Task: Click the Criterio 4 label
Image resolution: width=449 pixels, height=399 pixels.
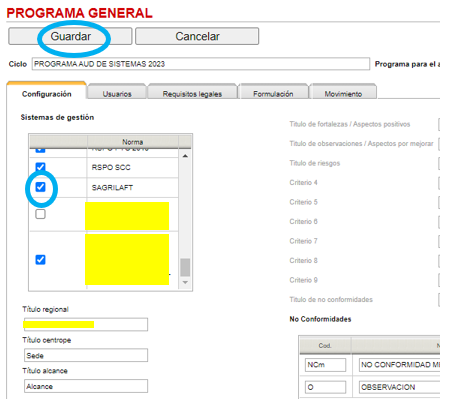Action: (303, 182)
